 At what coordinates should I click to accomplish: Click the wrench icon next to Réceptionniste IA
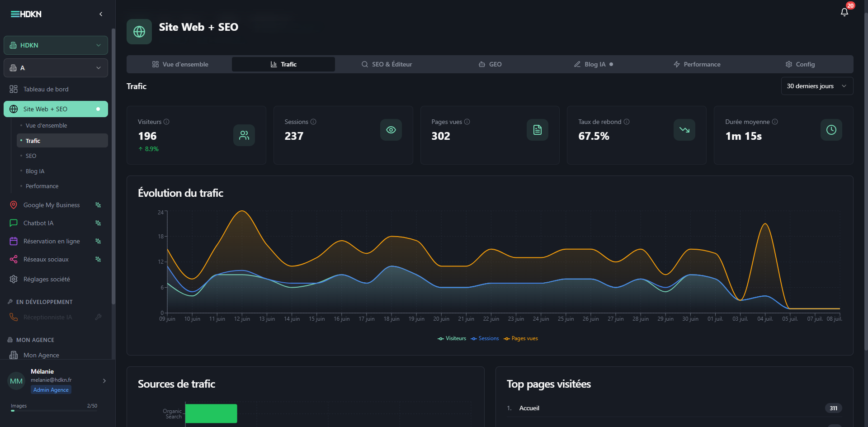[98, 317]
